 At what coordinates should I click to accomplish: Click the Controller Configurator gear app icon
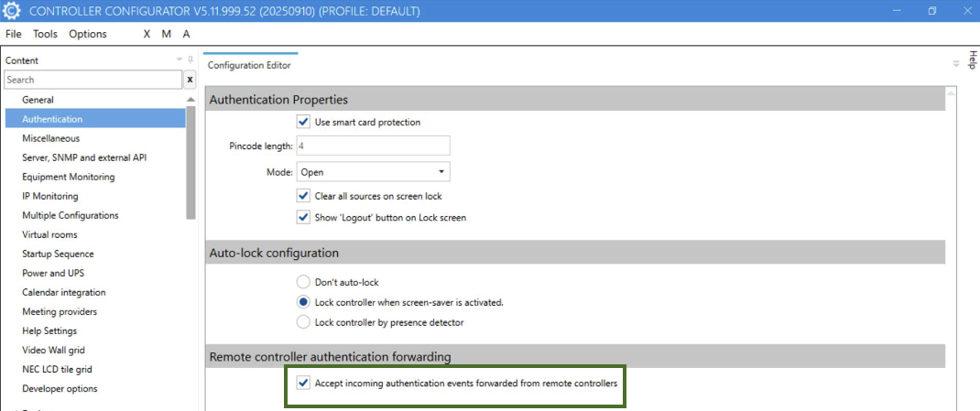pyautogui.click(x=12, y=11)
